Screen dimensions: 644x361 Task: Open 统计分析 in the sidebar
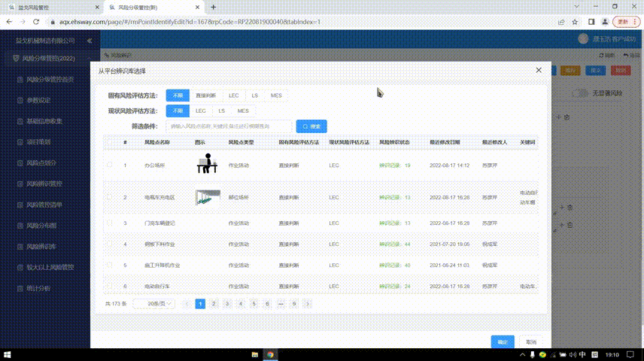tap(38, 288)
